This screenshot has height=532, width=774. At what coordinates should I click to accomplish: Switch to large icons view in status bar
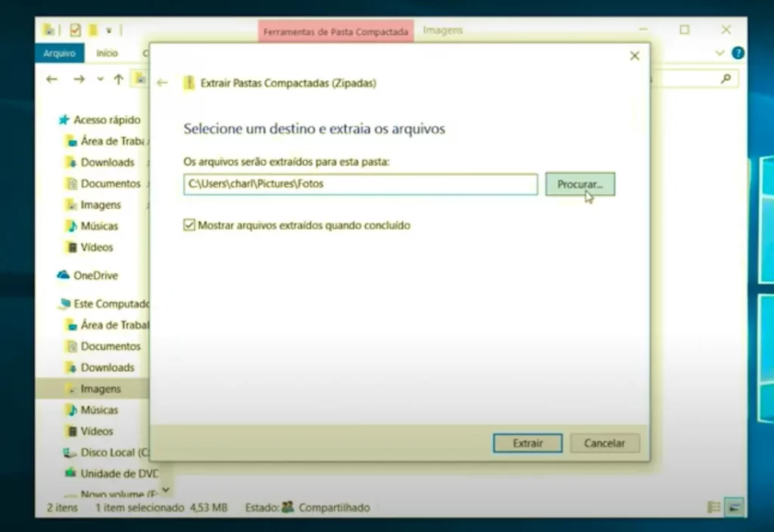pos(735,507)
